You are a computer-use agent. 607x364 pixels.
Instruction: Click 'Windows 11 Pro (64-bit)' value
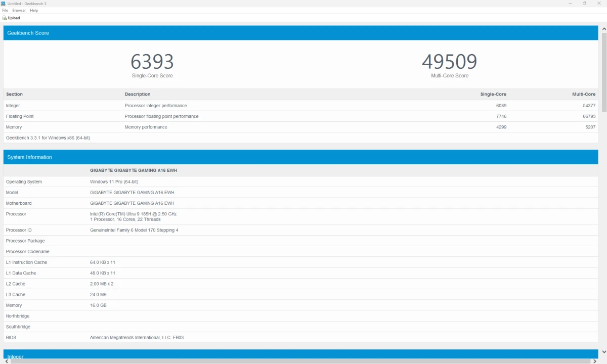[114, 182]
